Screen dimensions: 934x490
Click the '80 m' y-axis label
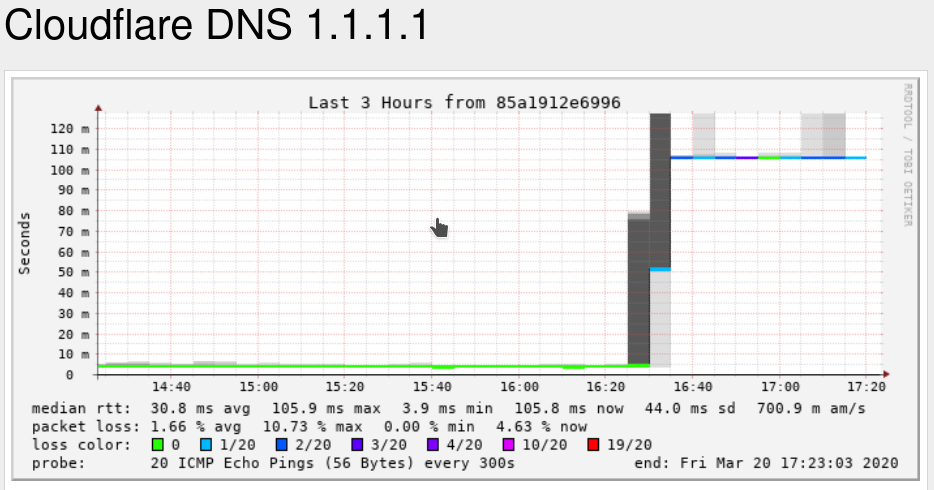[x=74, y=211]
